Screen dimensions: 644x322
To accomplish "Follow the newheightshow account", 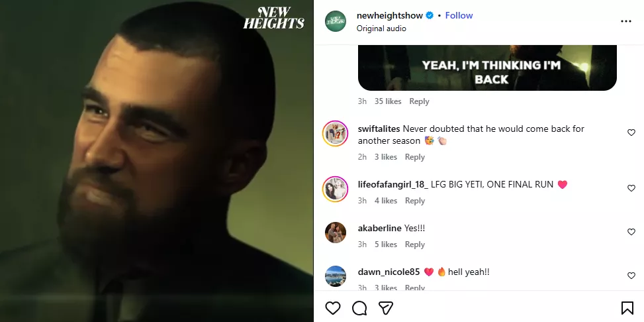I will 459,15.
